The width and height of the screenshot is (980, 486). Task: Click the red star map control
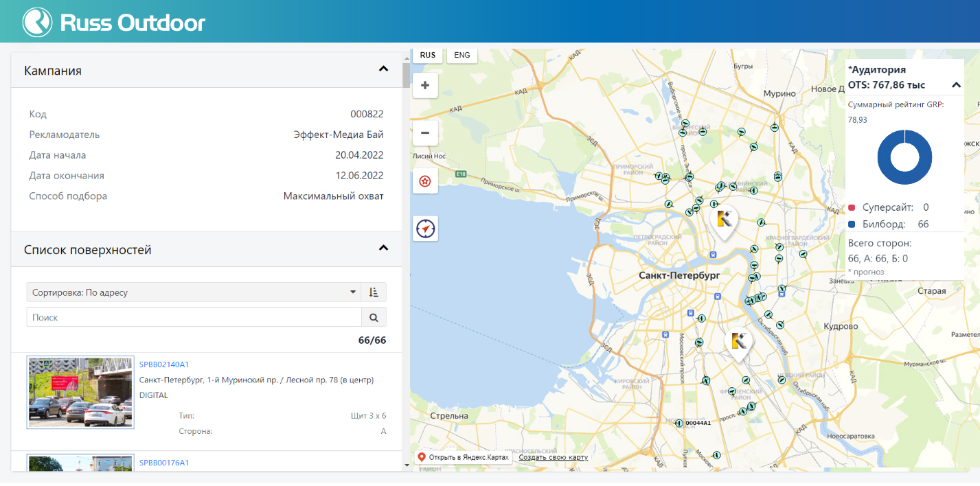(x=425, y=181)
